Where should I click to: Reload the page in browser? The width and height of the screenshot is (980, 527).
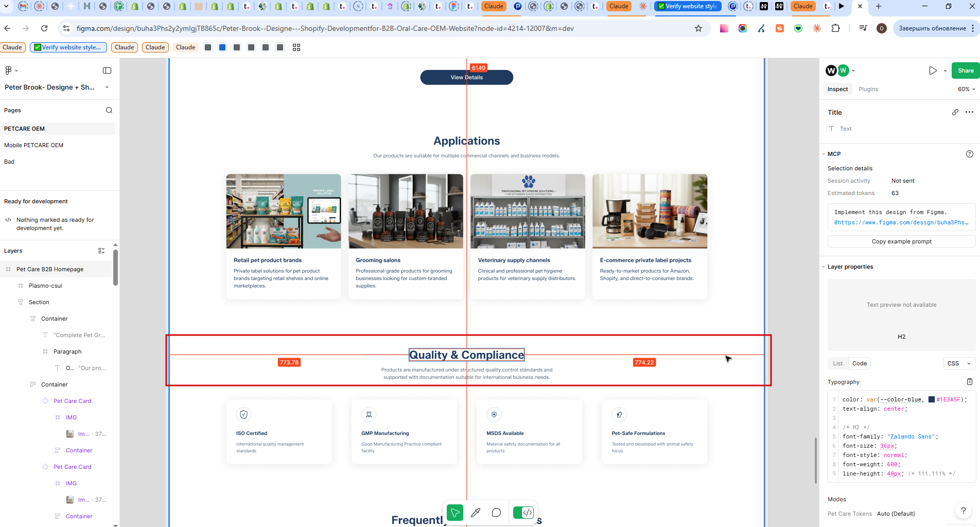click(44, 28)
